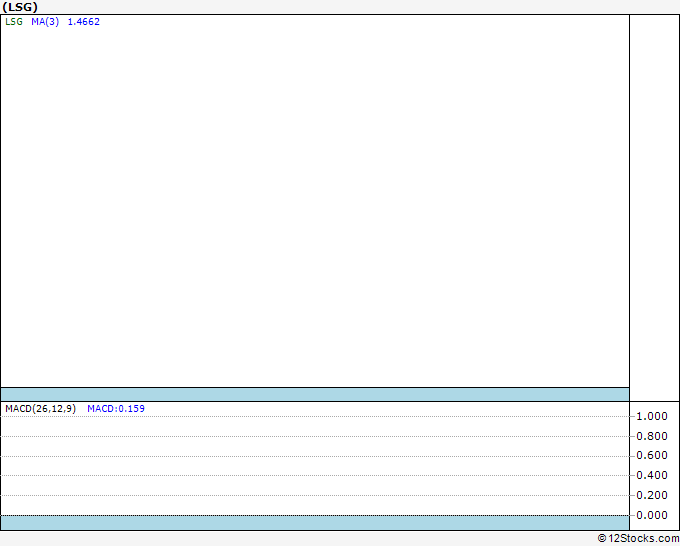680x546 pixels.
Task: Click the MA(3) indicator label
Action: 45,21
